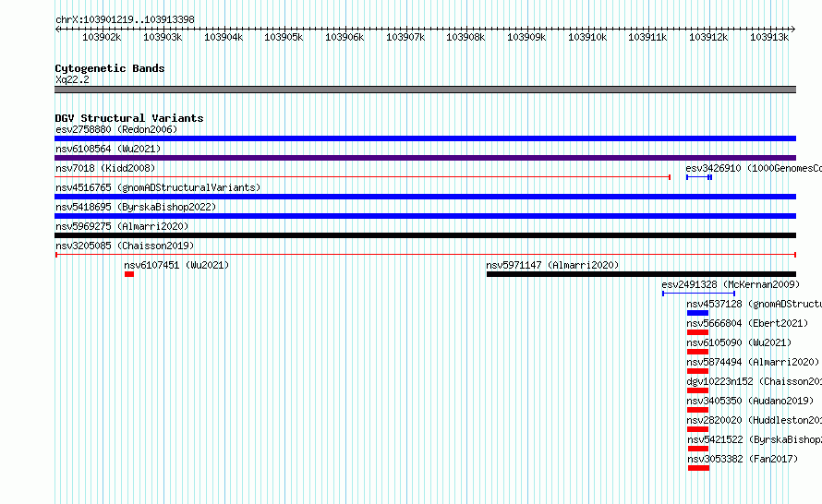Open the esv2491328 (McKernan2009) label
Screen dimensions: 822x504
click(731, 284)
